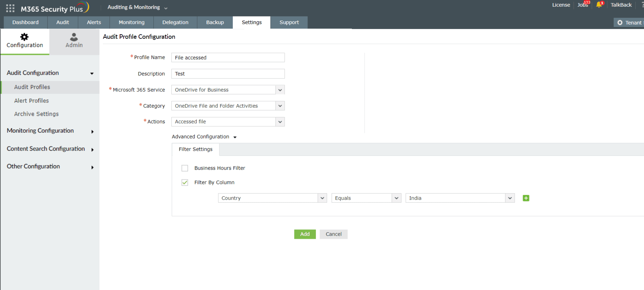Enable the Business Hours Filter checkbox

click(185, 168)
